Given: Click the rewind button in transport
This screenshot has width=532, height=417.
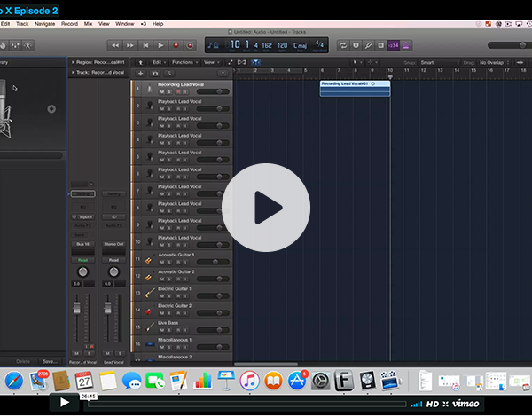Looking at the screenshot, I should pos(114,44).
